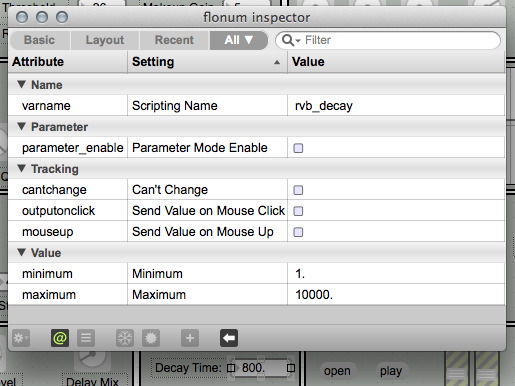Click the Attribute column header

(68, 62)
